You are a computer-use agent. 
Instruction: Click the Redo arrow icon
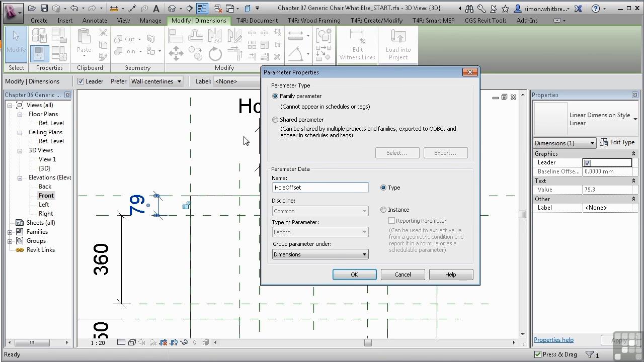coord(93,9)
